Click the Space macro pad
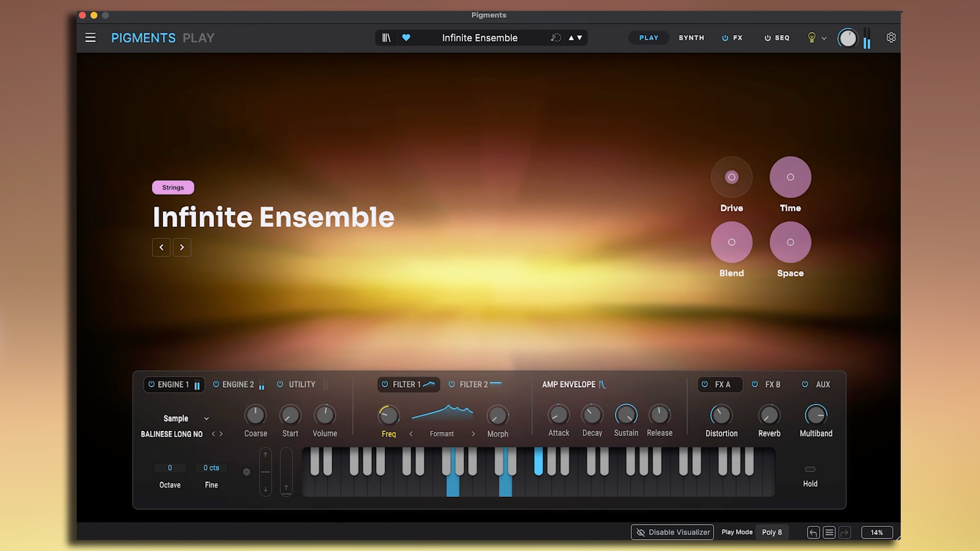The image size is (980, 551). pyautogui.click(x=790, y=242)
